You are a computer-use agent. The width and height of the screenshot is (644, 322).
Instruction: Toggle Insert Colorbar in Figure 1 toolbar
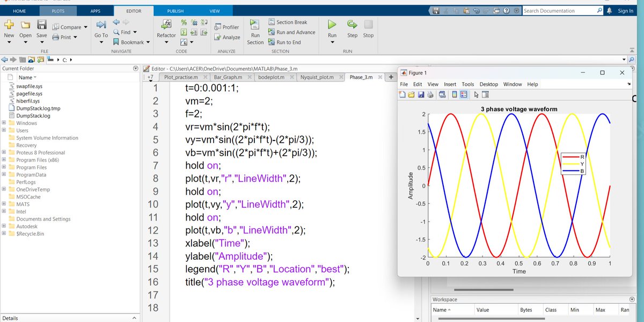click(455, 95)
